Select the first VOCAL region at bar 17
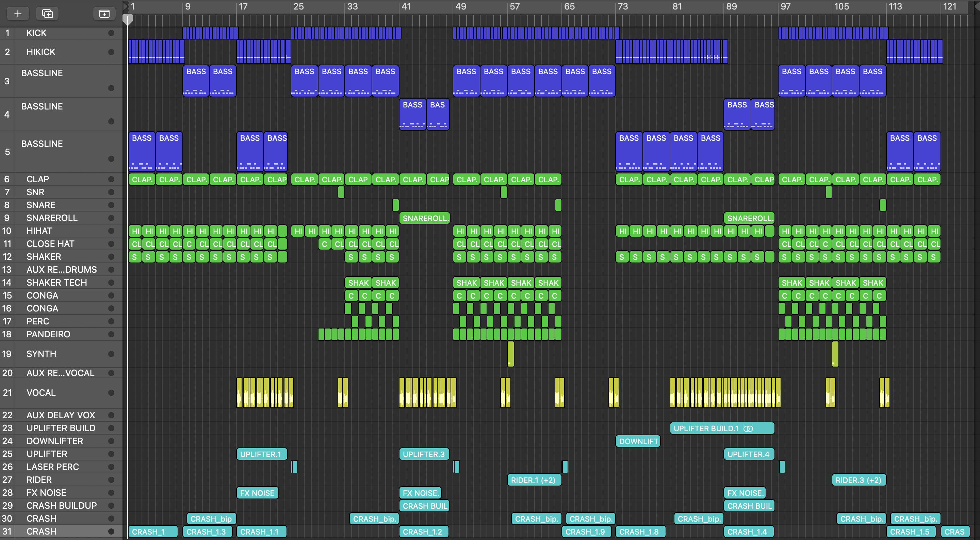This screenshot has height=540, width=980. (x=265, y=392)
